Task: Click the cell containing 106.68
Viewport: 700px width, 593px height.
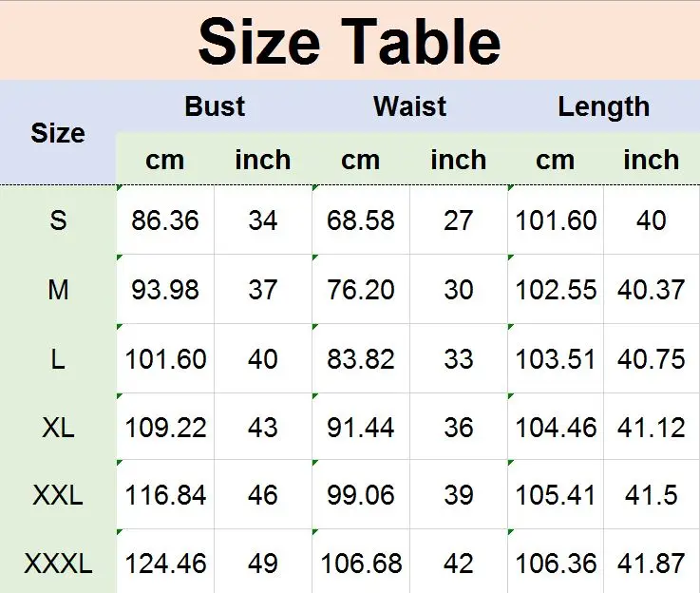Action: click(361, 564)
